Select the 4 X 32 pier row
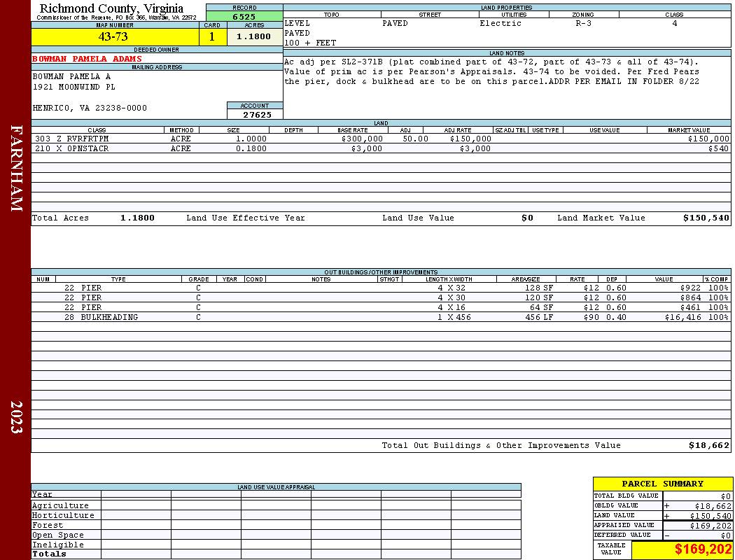The width and height of the screenshot is (735, 560). [x=381, y=288]
